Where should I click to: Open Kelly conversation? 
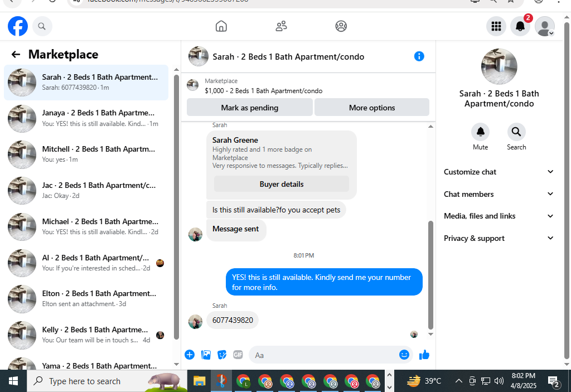coord(86,335)
